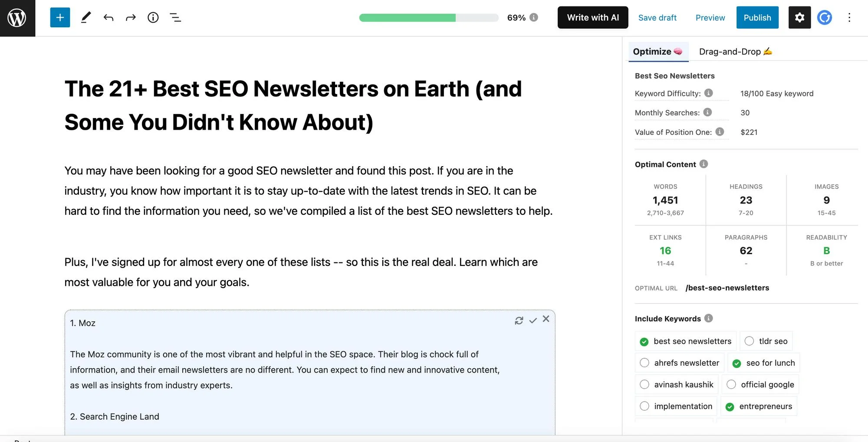868x442 pixels.
Task: Click Value of Position One info icon
Action: (720, 131)
